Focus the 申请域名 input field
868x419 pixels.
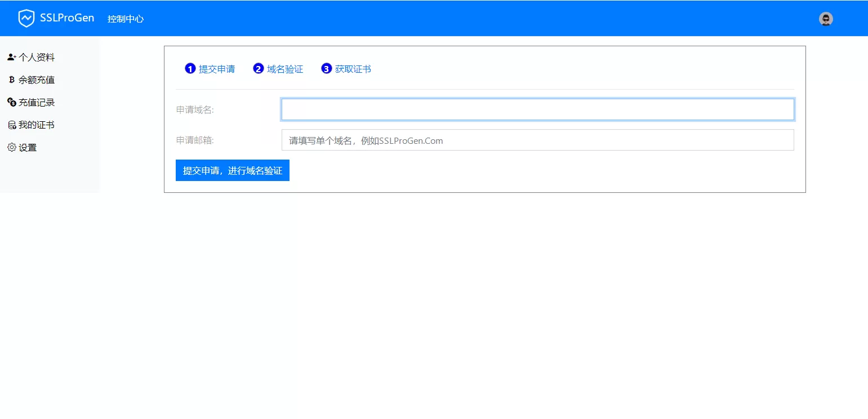(x=537, y=109)
